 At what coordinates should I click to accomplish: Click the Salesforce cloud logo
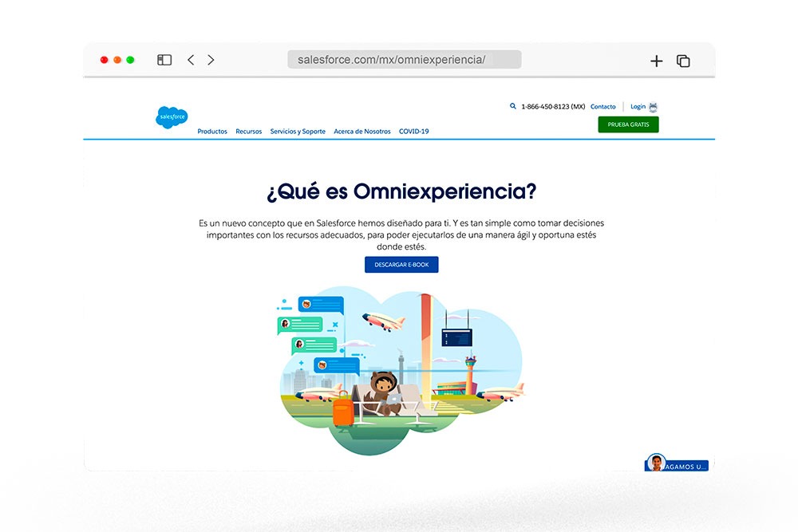coord(172,117)
